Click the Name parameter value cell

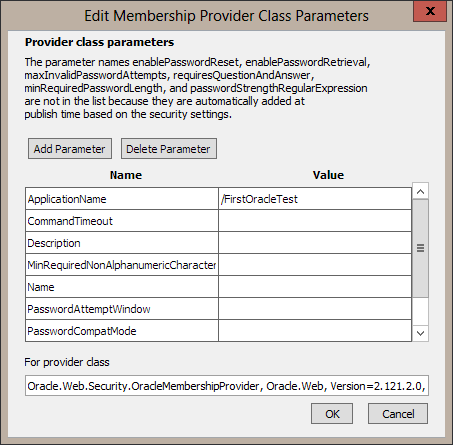pos(315,287)
